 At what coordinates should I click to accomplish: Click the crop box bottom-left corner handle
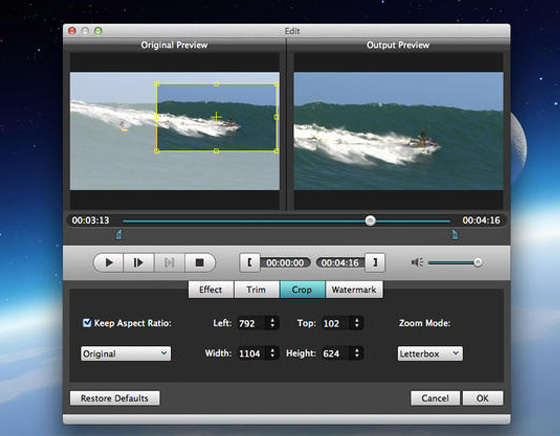coord(156,151)
